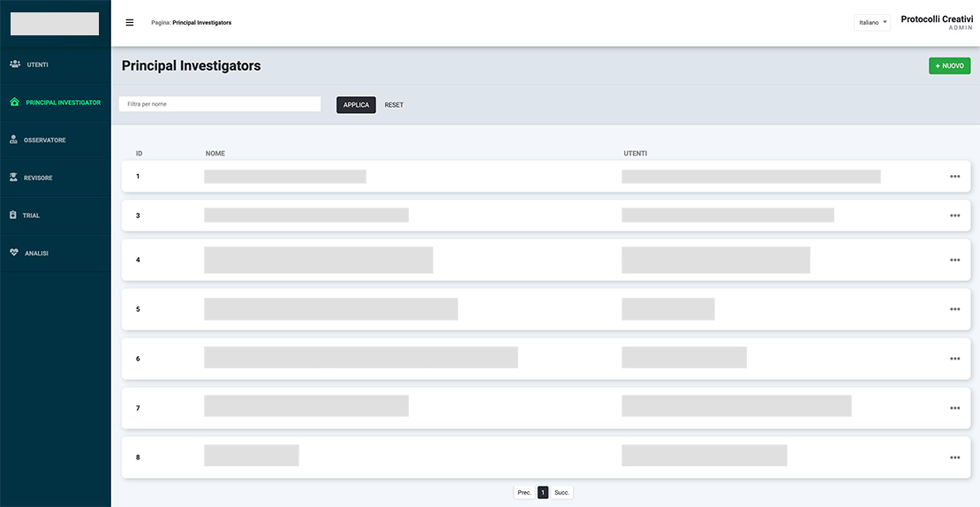The image size is (980, 507).
Task: Open the three-dot menu for row ID 8
Action: click(x=954, y=457)
